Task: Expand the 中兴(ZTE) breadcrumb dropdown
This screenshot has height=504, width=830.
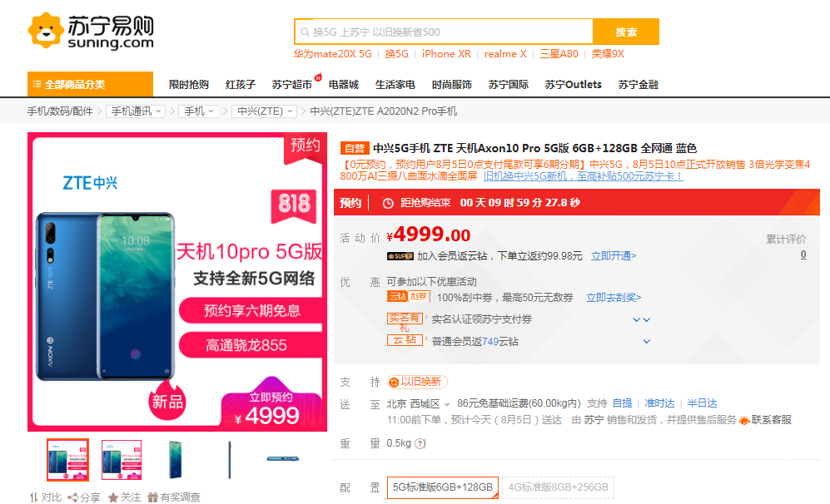Action: (264, 111)
